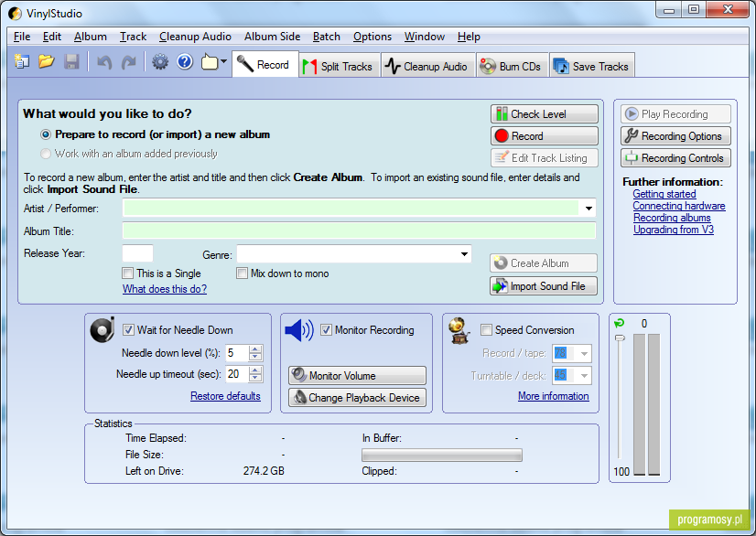Open the Getting started link
The height and width of the screenshot is (536, 756).
pyautogui.click(x=664, y=194)
